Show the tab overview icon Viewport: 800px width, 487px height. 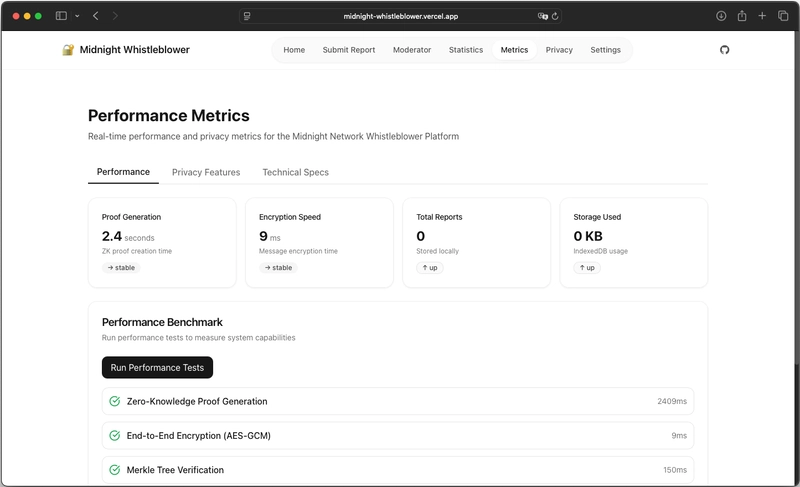[x=782, y=16]
